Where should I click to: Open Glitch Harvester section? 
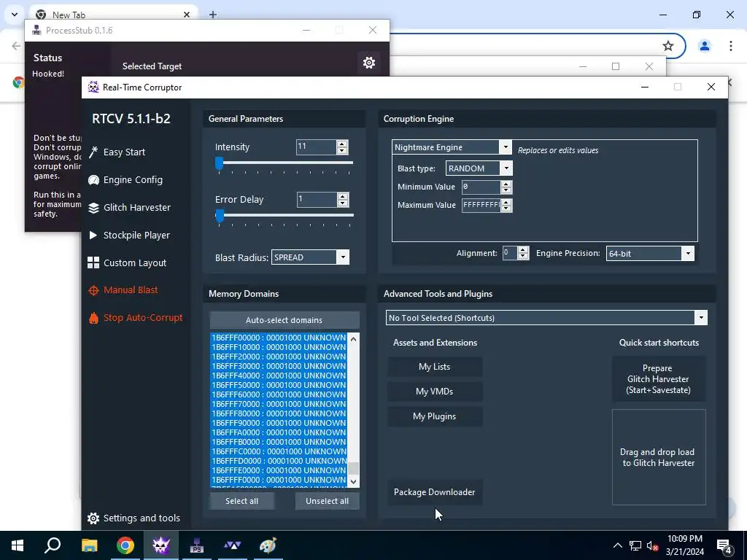pyautogui.click(x=136, y=208)
